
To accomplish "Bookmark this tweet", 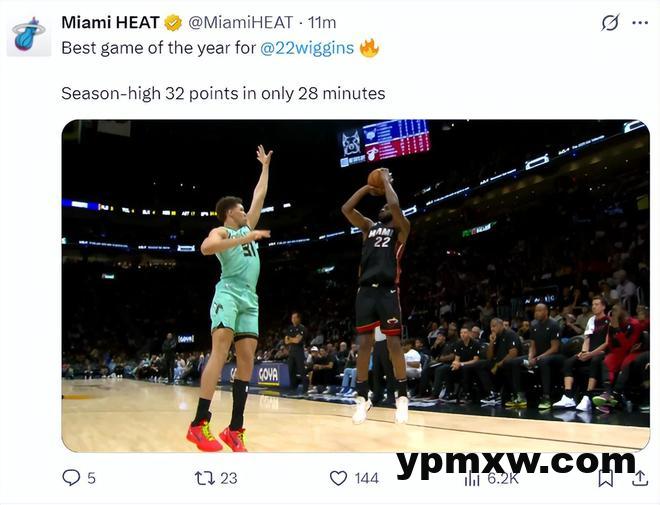I will (605, 478).
